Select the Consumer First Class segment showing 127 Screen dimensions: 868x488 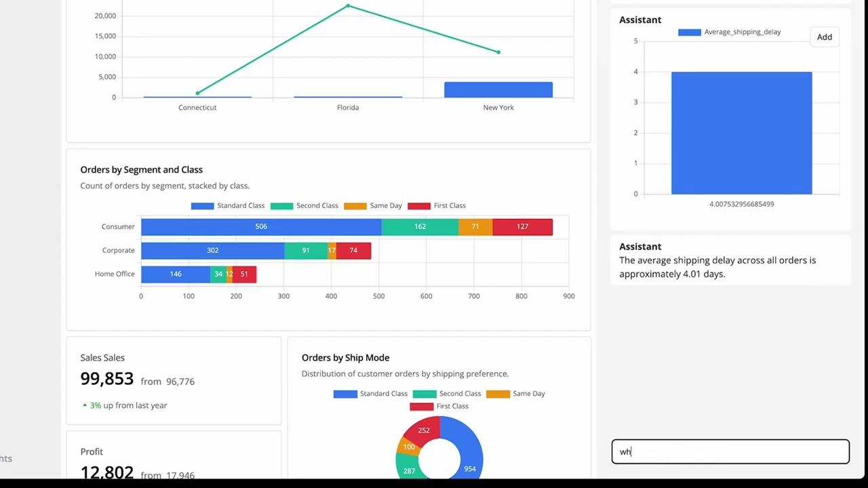point(522,227)
